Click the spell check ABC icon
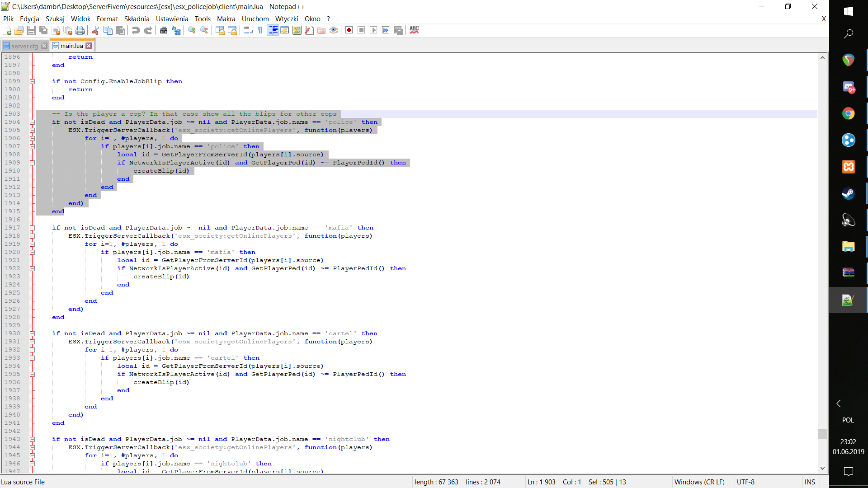This screenshot has width=868, height=488. [414, 30]
